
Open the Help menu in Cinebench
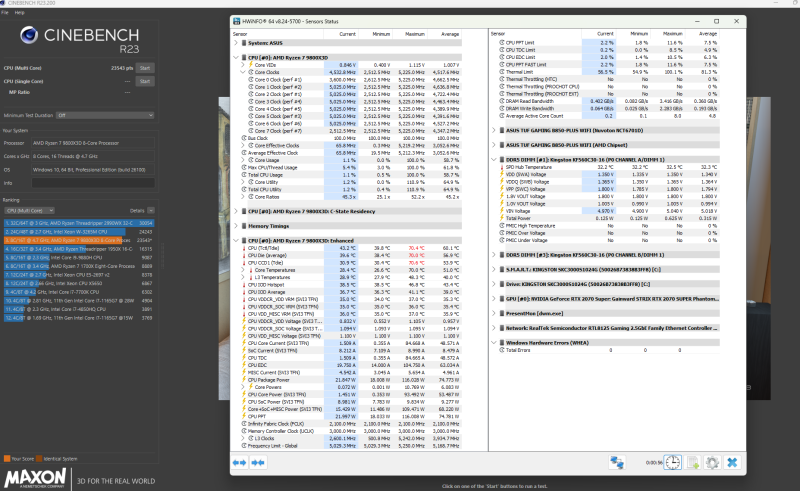19,12
